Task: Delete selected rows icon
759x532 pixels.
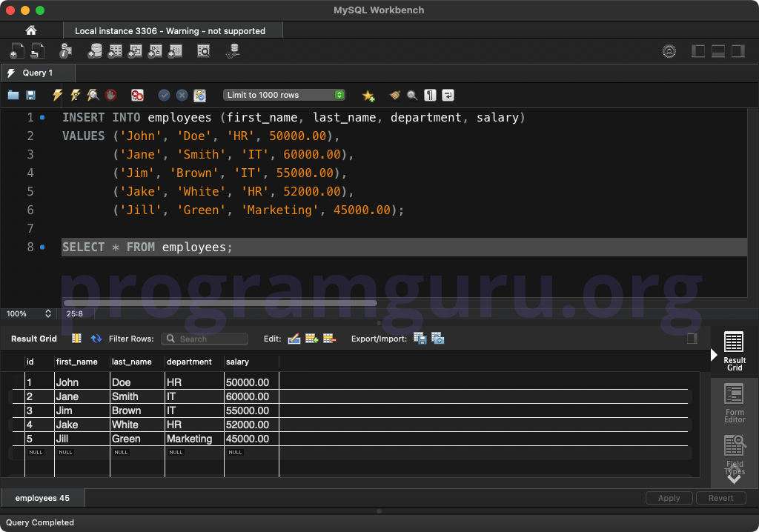Action: (329, 339)
